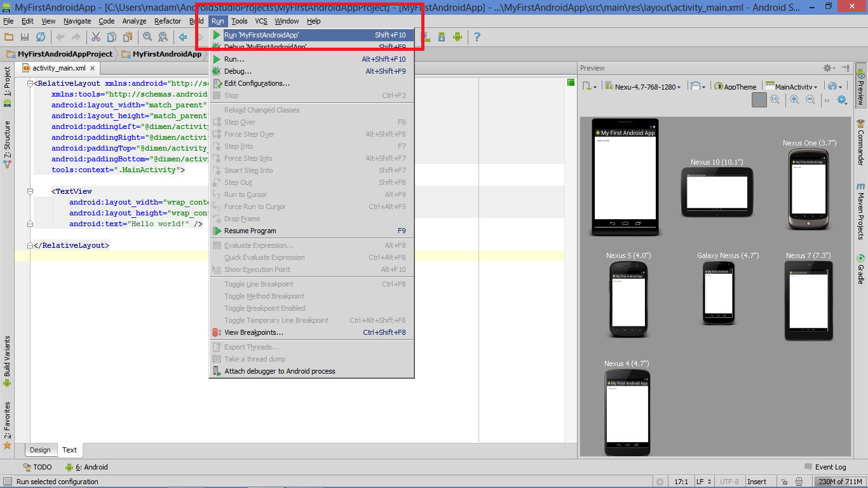
Task: Open the TODO tool window
Action: tap(37, 467)
